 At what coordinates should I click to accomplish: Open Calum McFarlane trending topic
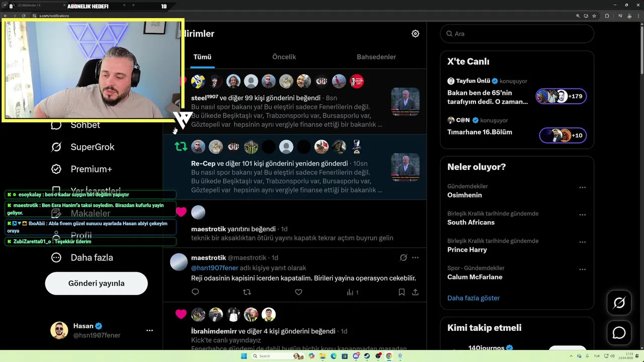click(x=474, y=277)
